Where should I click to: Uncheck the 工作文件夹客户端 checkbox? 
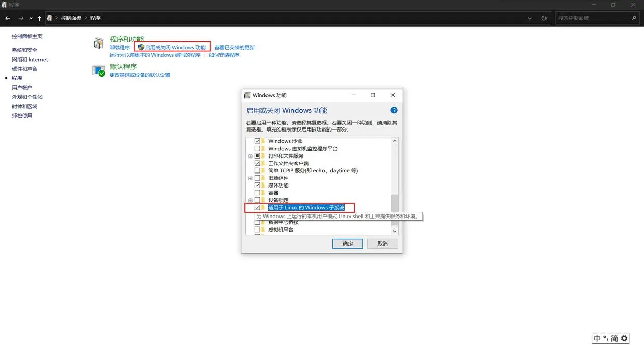click(257, 163)
